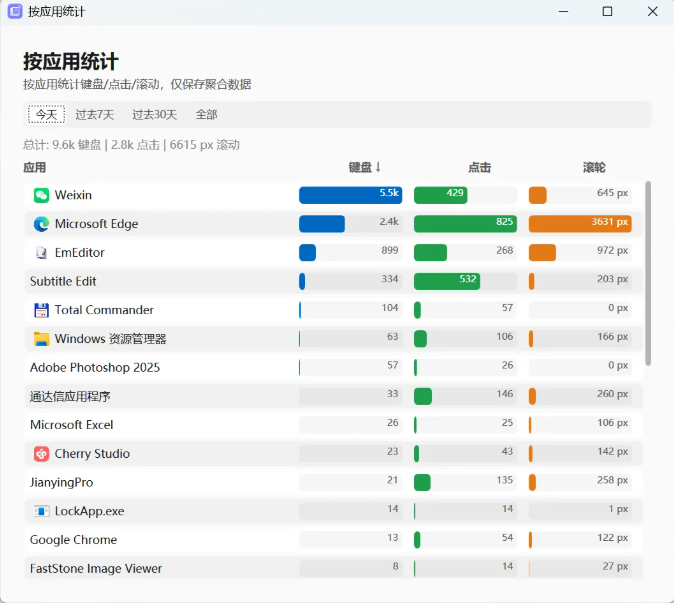Select the Subtitle Edit row

[x=334, y=282]
